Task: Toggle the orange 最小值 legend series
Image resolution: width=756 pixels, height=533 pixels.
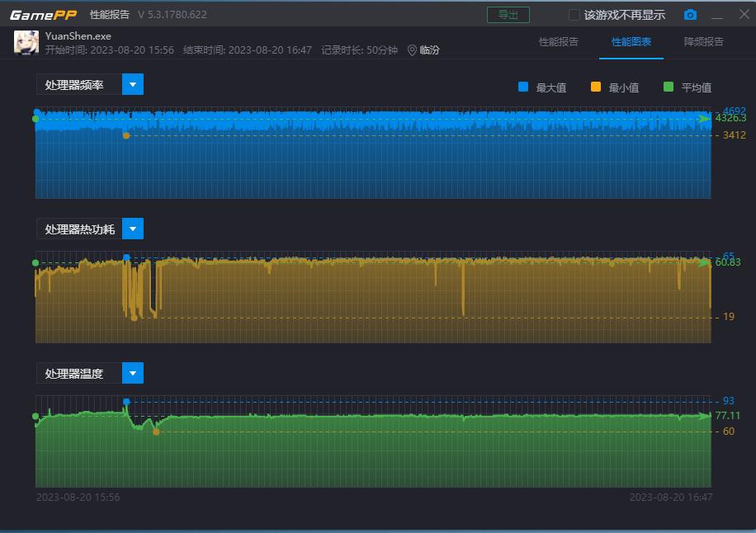Action: (x=596, y=87)
